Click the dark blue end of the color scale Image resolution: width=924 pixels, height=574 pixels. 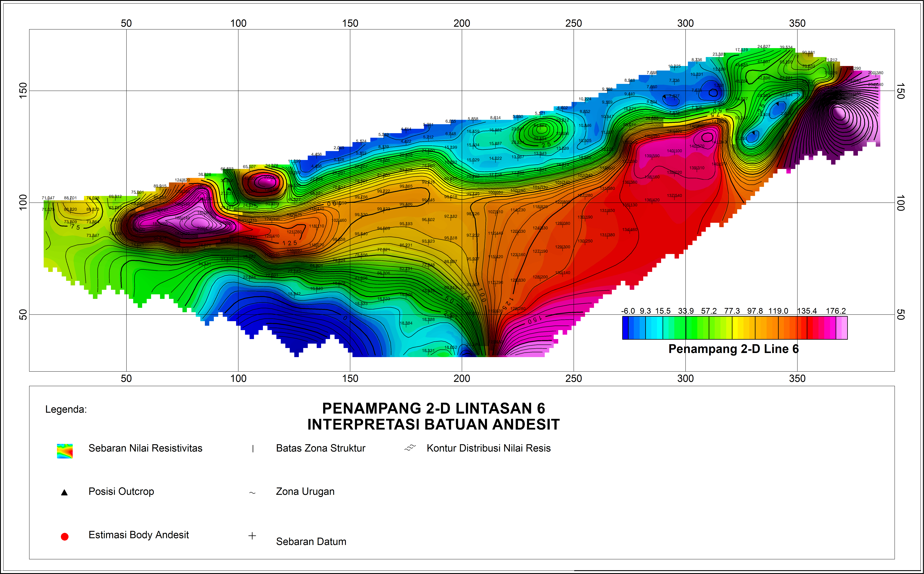(625, 328)
